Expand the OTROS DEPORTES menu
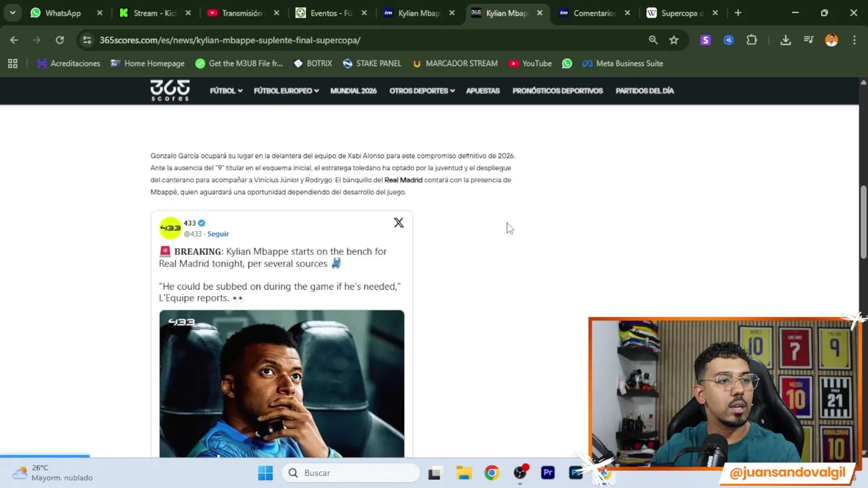This screenshot has height=488, width=868. click(422, 91)
